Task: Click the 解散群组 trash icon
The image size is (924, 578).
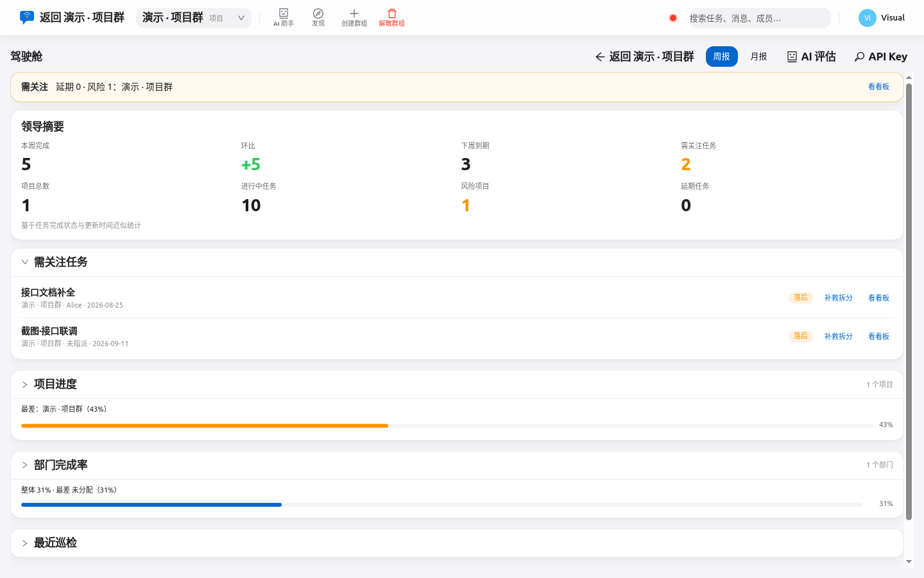Action: [x=391, y=17]
